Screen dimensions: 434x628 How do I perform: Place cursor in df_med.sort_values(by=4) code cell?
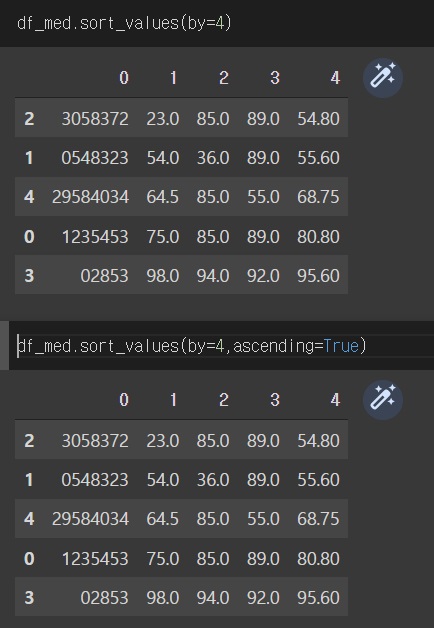[x=217, y=23]
